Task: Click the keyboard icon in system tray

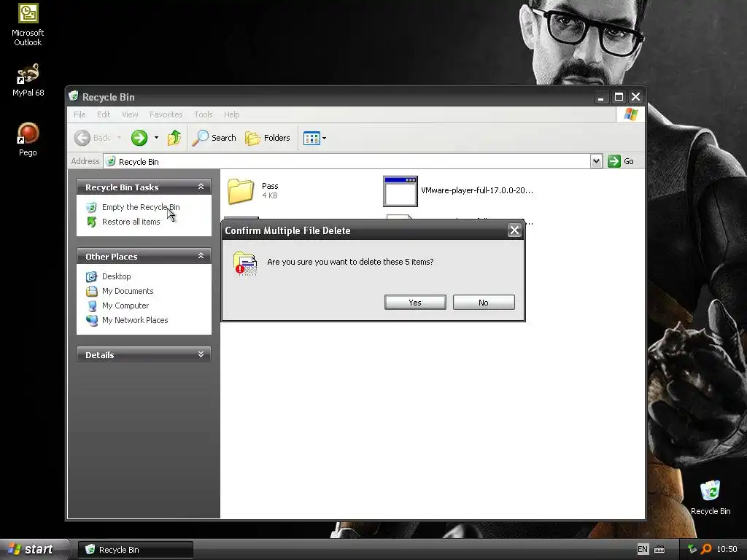Action: point(659,550)
